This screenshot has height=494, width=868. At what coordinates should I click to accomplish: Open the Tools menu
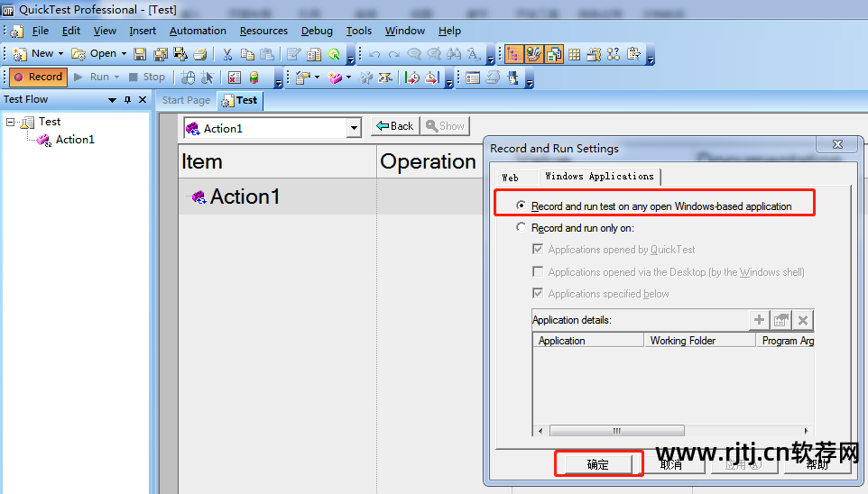point(359,31)
